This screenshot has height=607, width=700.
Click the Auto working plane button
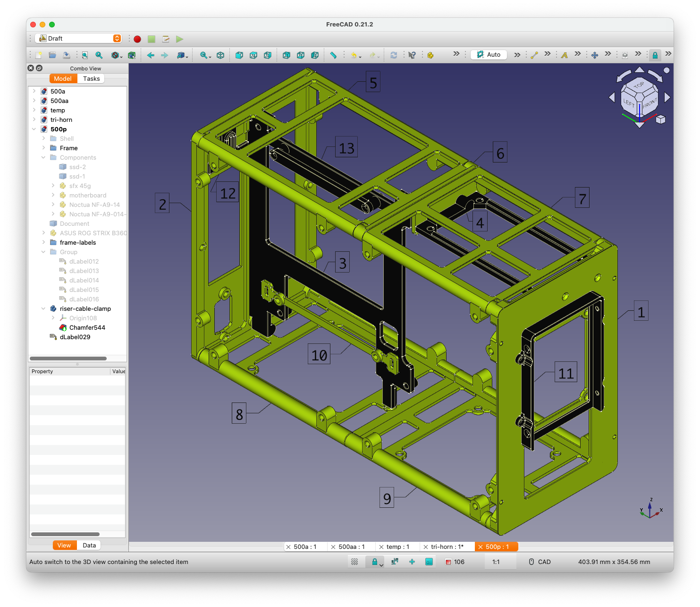(489, 55)
